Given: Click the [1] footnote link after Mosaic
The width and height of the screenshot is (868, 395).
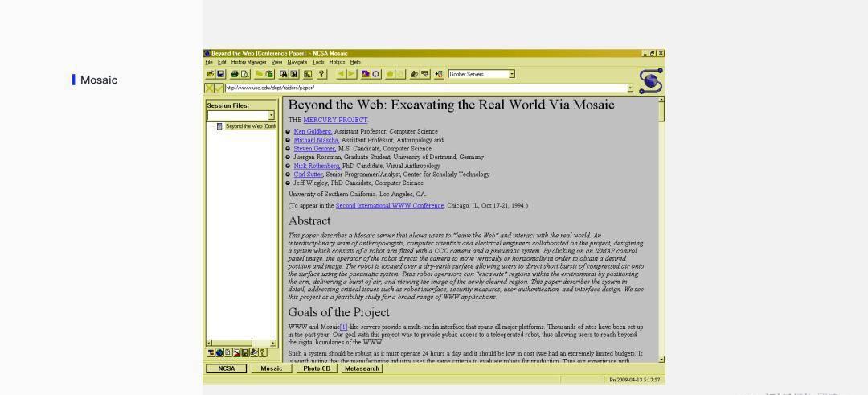Looking at the screenshot, I should (344, 327).
